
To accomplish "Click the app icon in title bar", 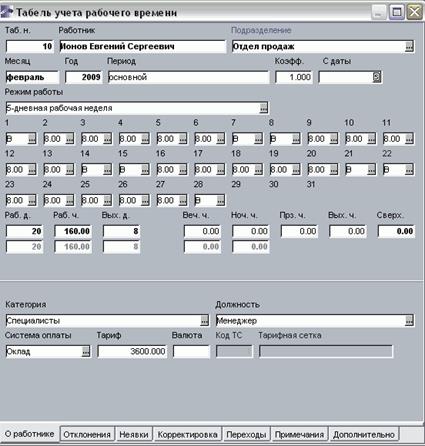I will pyautogui.click(x=7, y=12).
